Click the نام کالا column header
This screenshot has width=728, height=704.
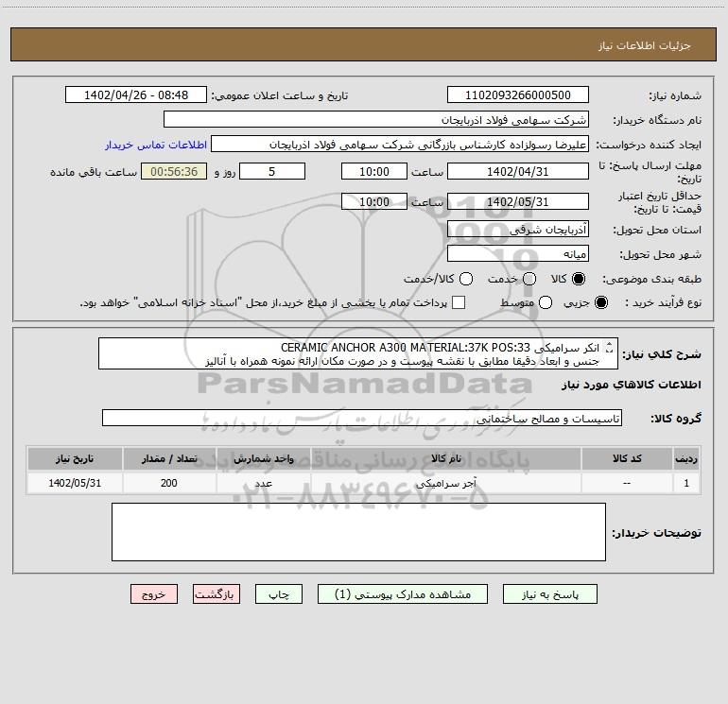point(445,459)
